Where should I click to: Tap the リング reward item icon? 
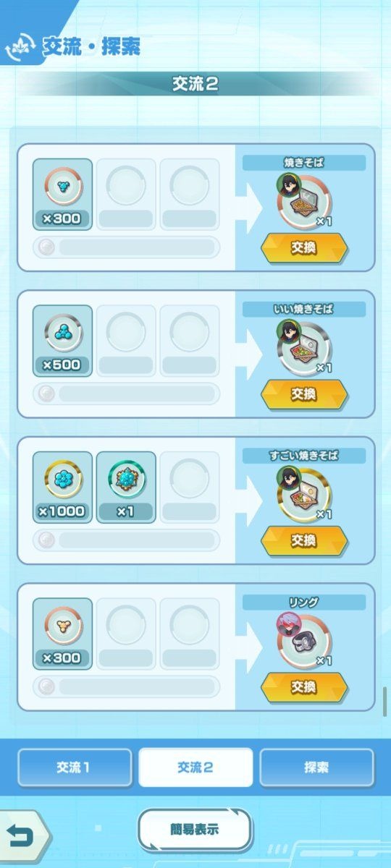(x=303, y=641)
